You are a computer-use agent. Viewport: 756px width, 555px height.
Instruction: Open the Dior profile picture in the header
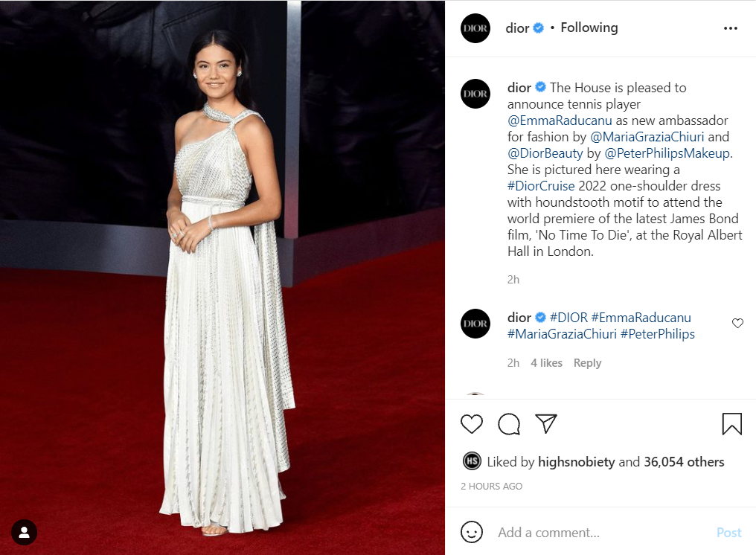coord(475,28)
